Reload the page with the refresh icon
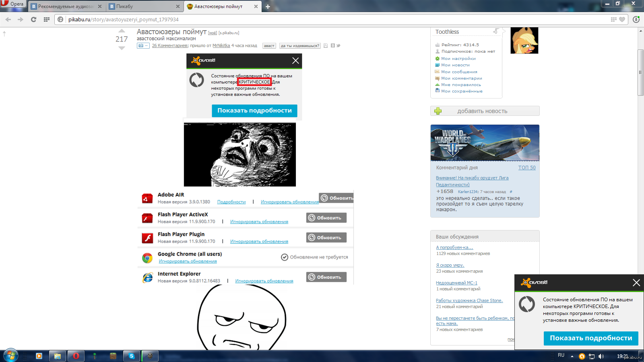 [33, 19]
